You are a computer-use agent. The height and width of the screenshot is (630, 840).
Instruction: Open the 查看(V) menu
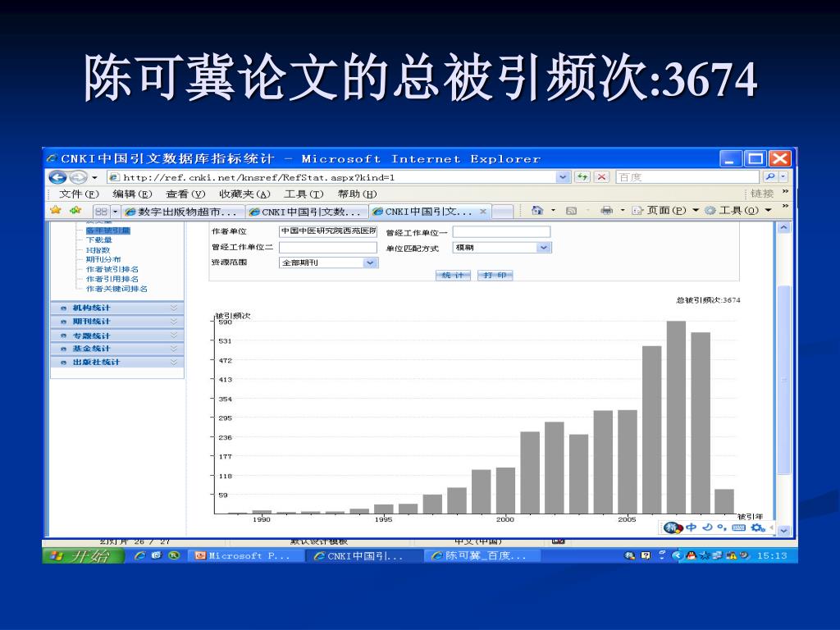pos(185,194)
